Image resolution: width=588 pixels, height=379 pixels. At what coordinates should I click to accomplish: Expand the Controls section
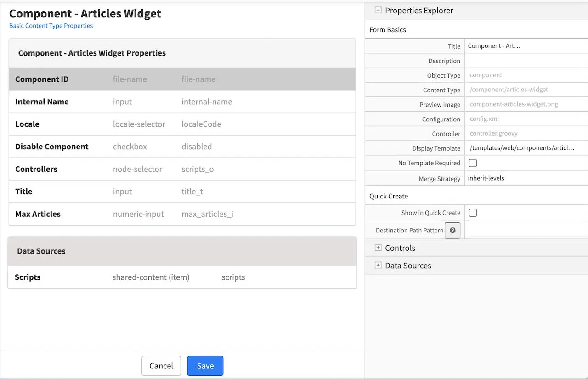click(x=378, y=248)
